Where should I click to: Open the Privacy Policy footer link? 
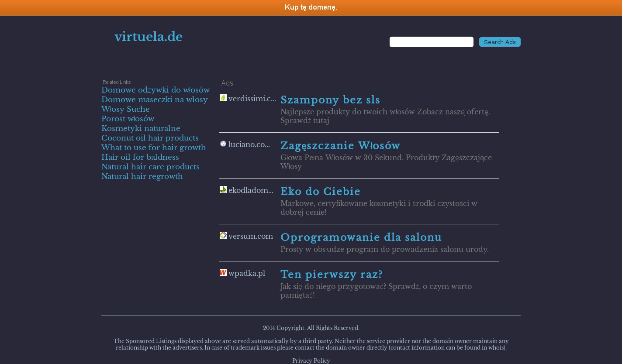click(311, 361)
